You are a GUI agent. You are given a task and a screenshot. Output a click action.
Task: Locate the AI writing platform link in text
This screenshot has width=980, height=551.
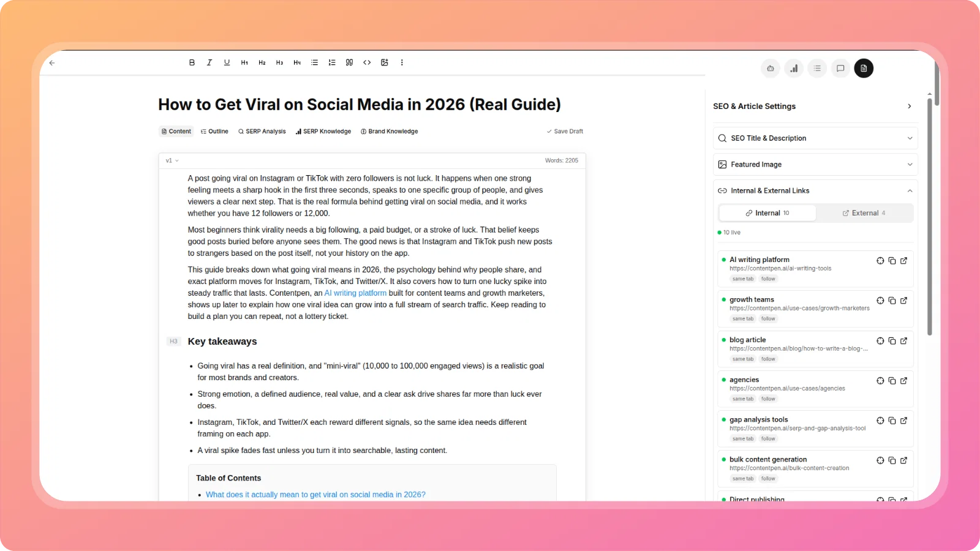click(880, 261)
